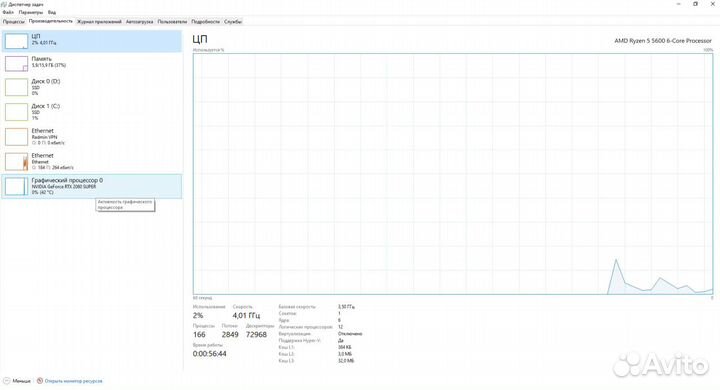Switch to the Подробности tab
This screenshot has width=720, height=390.
coord(206,22)
